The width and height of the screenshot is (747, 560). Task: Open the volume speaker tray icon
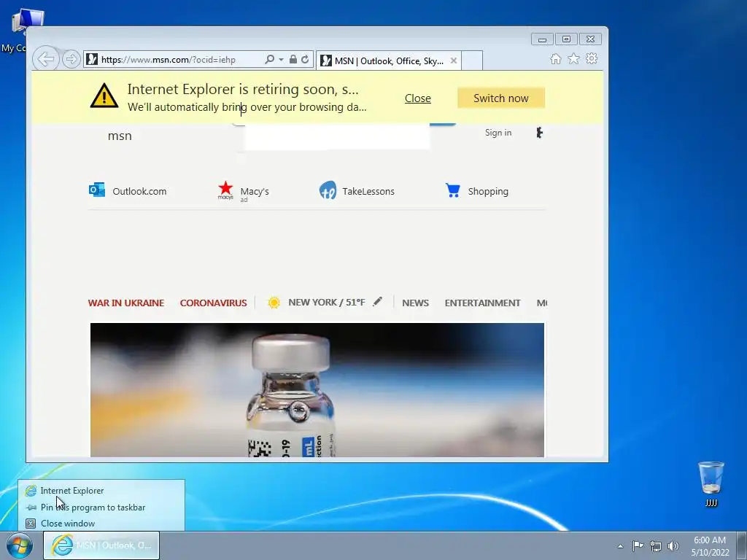tap(673, 546)
